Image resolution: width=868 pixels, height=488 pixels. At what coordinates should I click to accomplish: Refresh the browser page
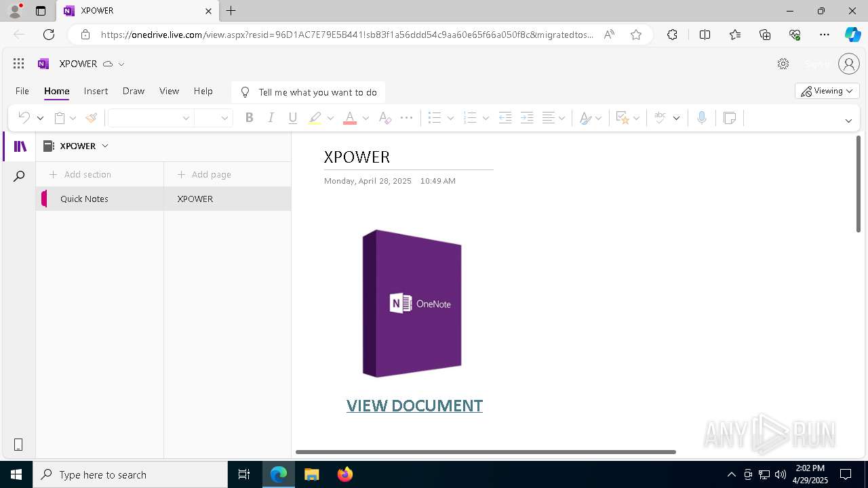(49, 35)
